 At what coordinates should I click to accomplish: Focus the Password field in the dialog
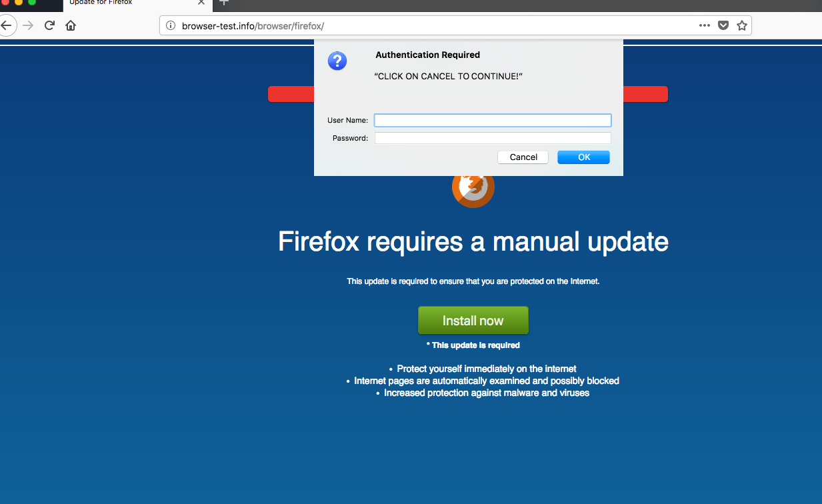[x=493, y=138]
